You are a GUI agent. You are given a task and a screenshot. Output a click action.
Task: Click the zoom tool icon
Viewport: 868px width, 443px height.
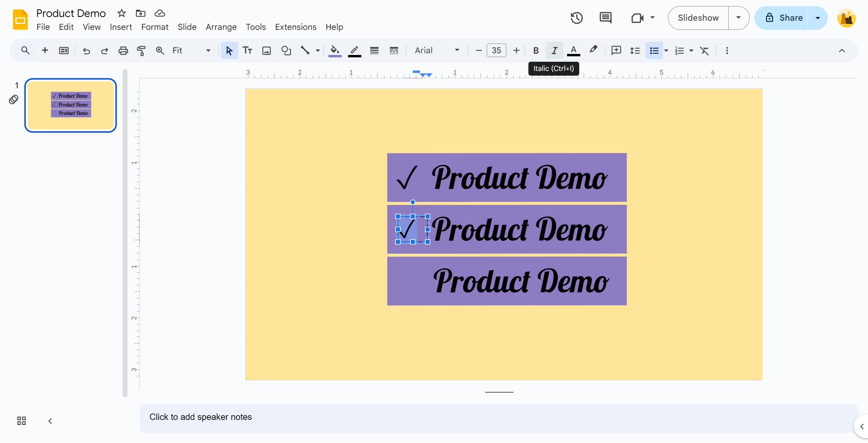pyautogui.click(x=160, y=51)
